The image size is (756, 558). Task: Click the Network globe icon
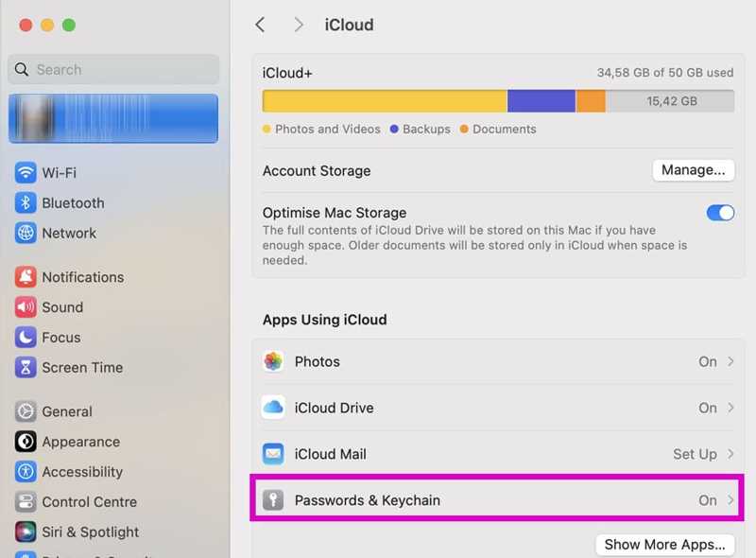pyautogui.click(x=26, y=233)
